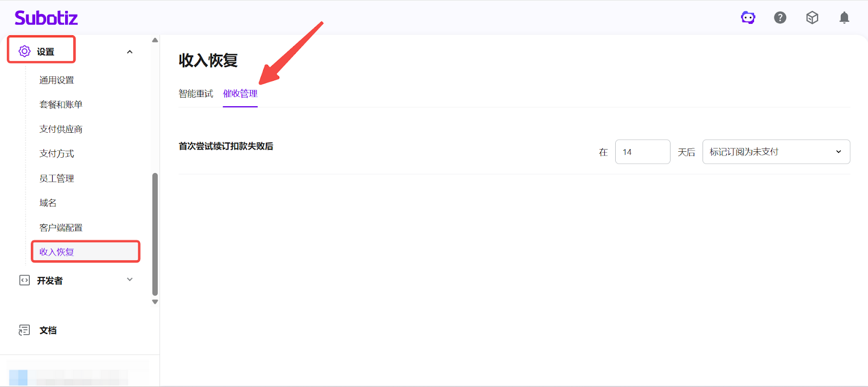Navigate to 员工管理
868x387 pixels.
tap(56, 178)
